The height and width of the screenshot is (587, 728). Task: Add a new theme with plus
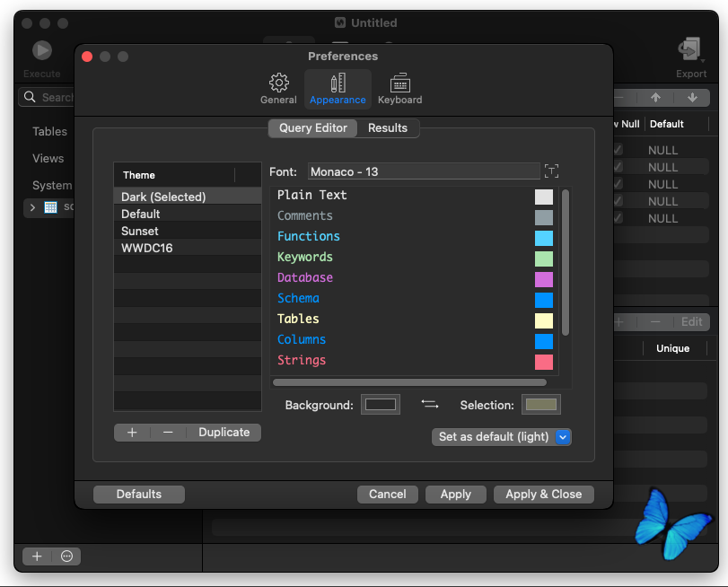pos(132,433)
